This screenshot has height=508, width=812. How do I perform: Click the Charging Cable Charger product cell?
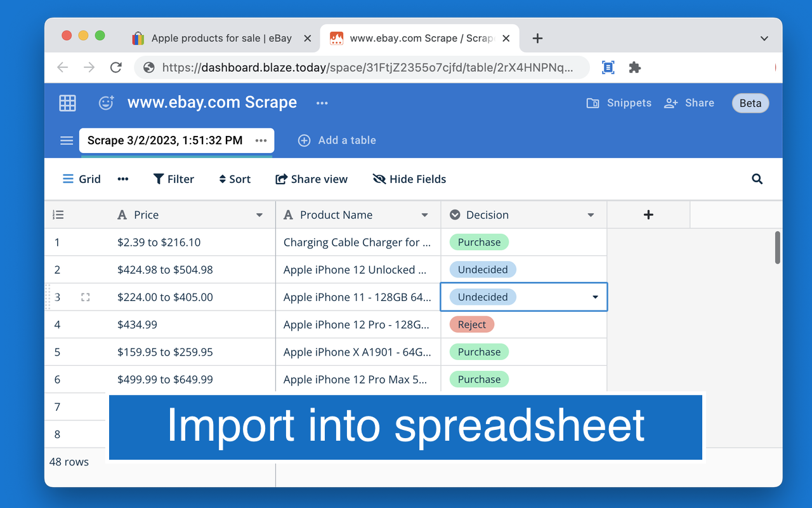click(358, 242)
